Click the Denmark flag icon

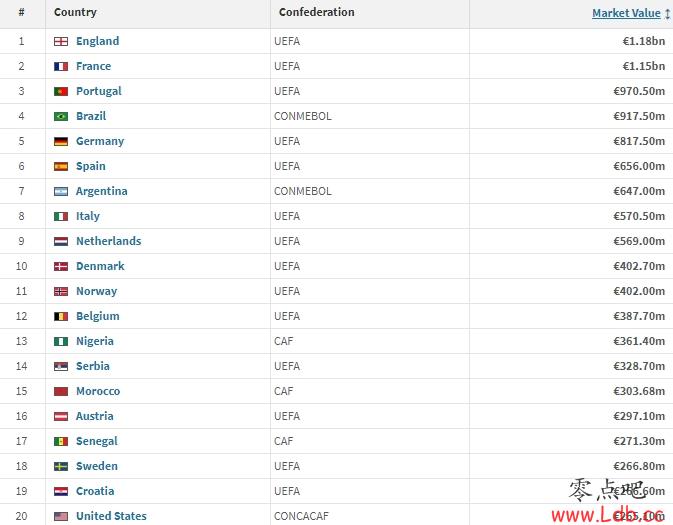[61, 266]
